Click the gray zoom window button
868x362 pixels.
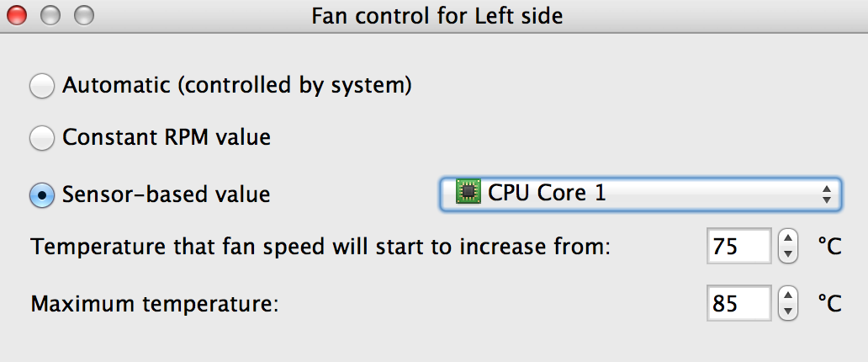(x=83, y=15)
